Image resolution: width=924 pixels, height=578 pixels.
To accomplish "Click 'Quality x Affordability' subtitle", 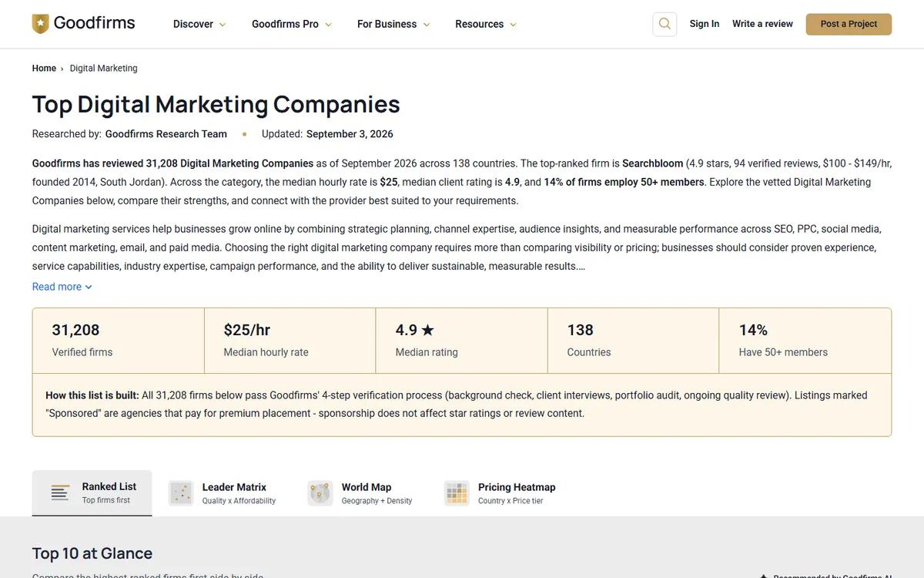I will point(239,501).
